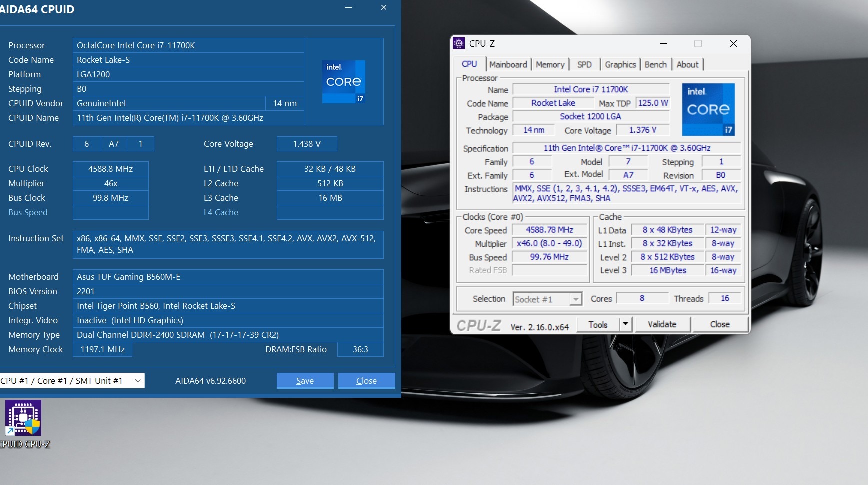The image size is (868, 485).
Task: Click the blue L4 Cache label in AIDA64
Action: coord(221,212)
